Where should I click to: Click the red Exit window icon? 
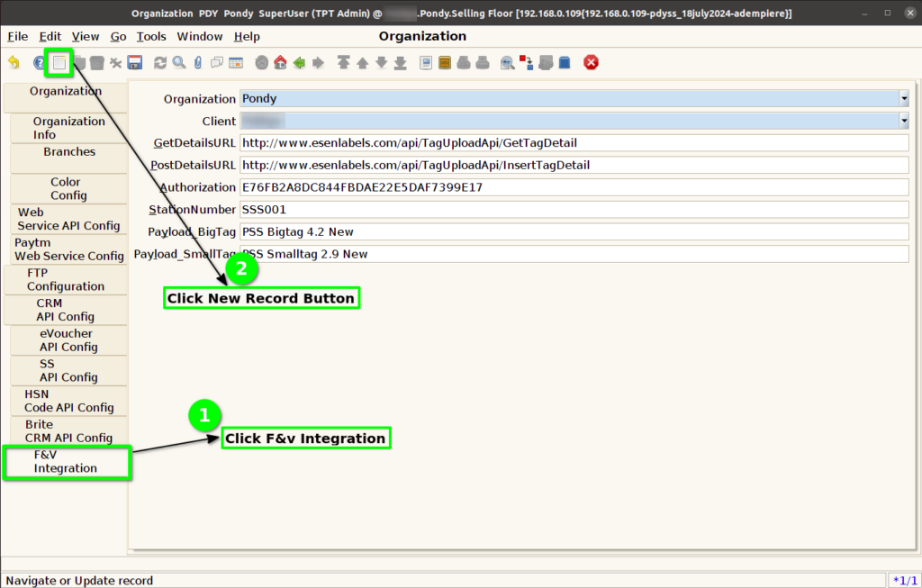[x=591, y=62]
